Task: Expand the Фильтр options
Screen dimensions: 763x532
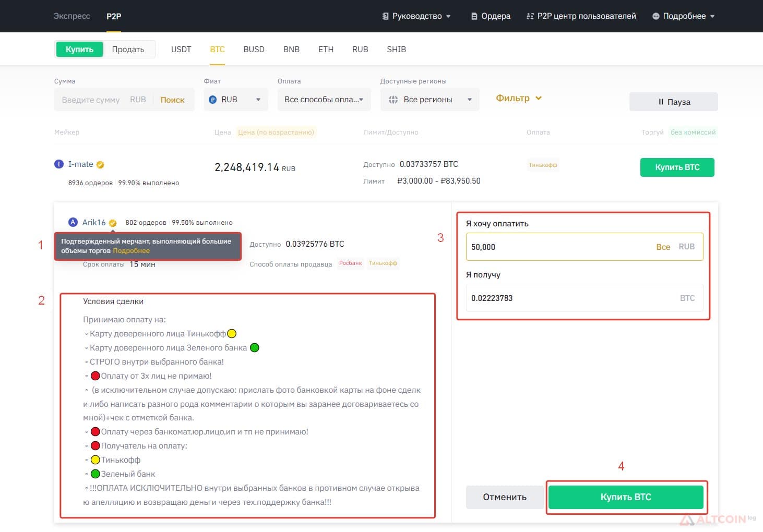Action: coord(519,98)
